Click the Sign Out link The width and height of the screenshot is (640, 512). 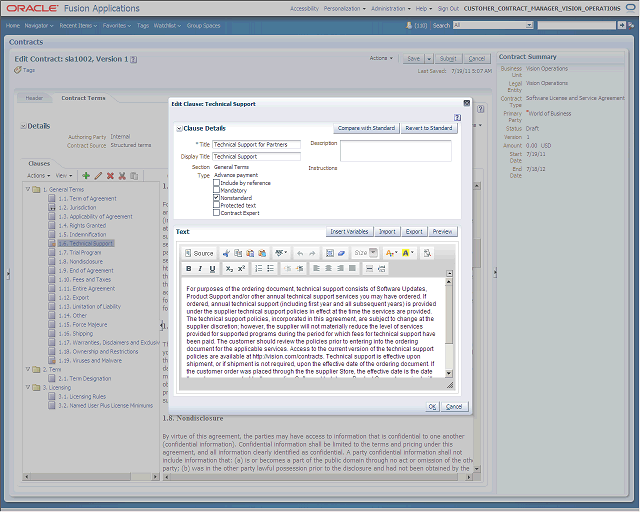click(448, 9)
